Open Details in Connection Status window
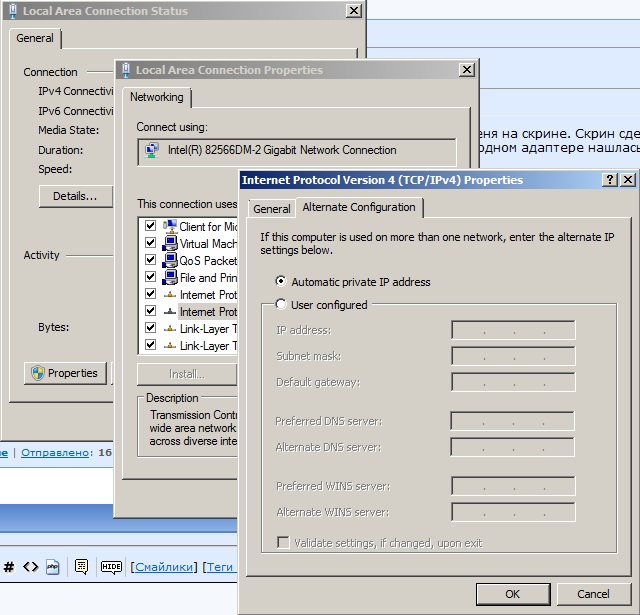This screenshot has width=640, height=615. pos(75,196)
